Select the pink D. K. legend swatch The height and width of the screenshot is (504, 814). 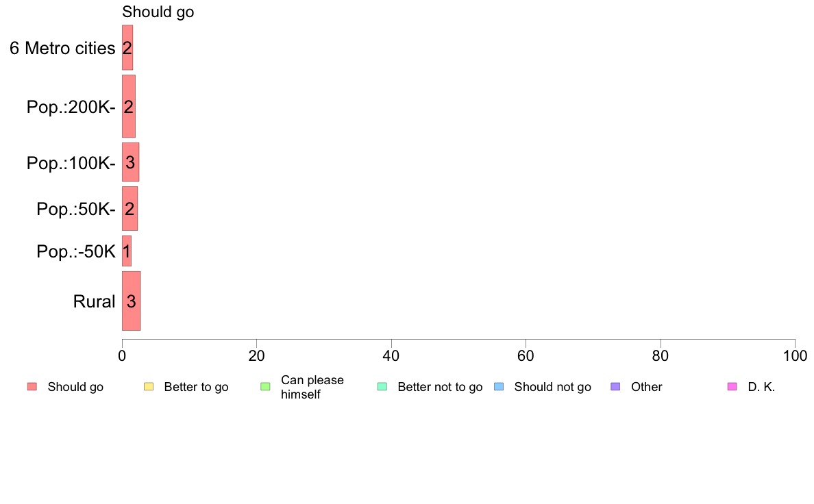tap(732, 387)
